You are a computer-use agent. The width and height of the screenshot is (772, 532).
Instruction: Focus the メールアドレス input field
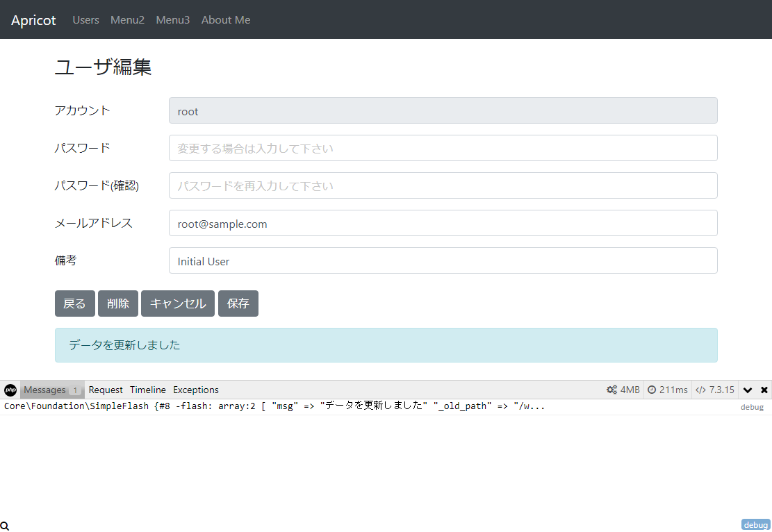pyautogui.click(x=443, y=224)
